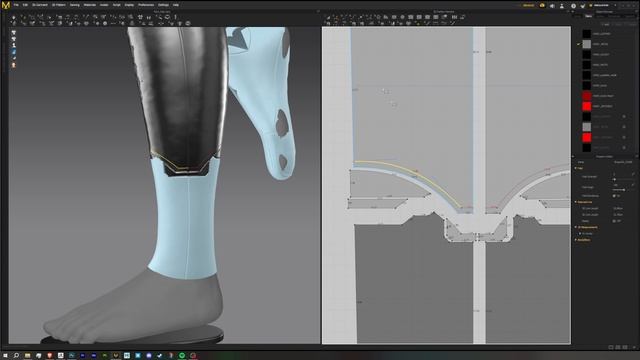Click the orange cloud icon in header

coord(542,5)
